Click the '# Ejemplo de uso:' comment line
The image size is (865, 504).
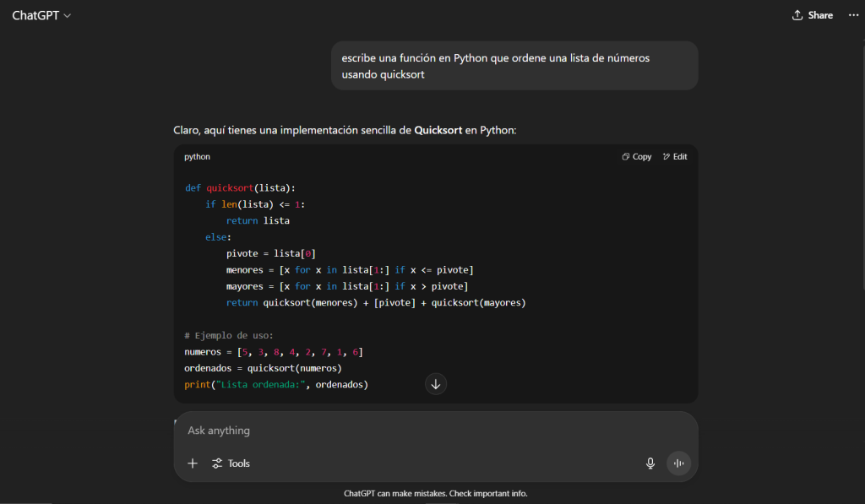coord(228,335)
